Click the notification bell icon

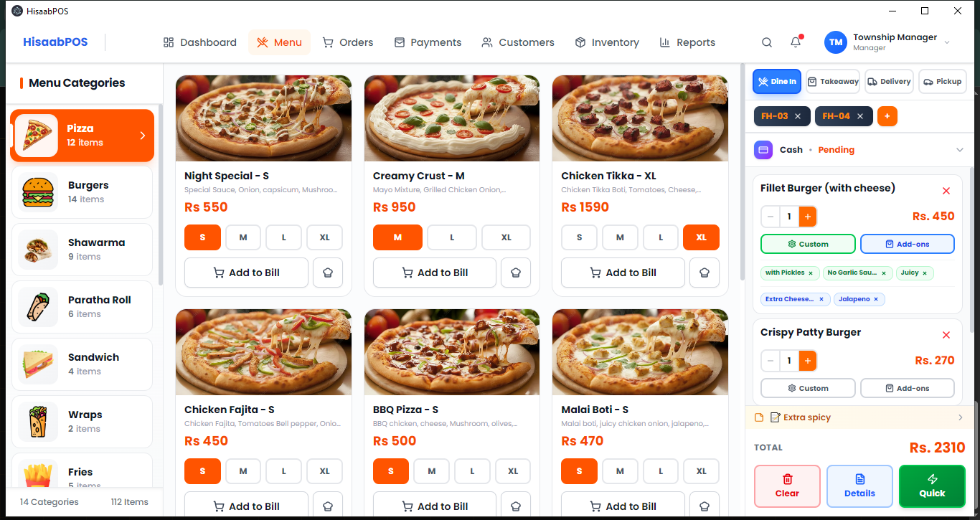coord(795,42)
